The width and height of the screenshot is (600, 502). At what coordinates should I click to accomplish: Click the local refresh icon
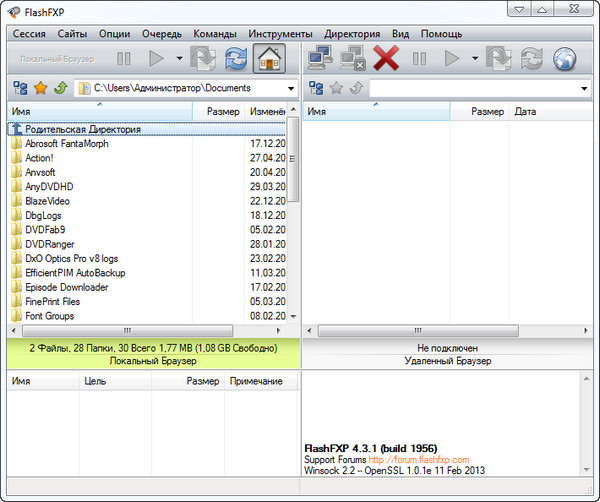pyautogui.click(x=236, y=59)
